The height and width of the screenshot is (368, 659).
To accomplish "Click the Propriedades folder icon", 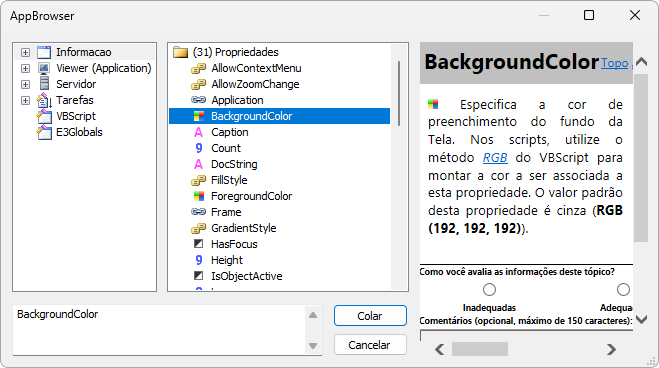I will click(x=180, y=52).
